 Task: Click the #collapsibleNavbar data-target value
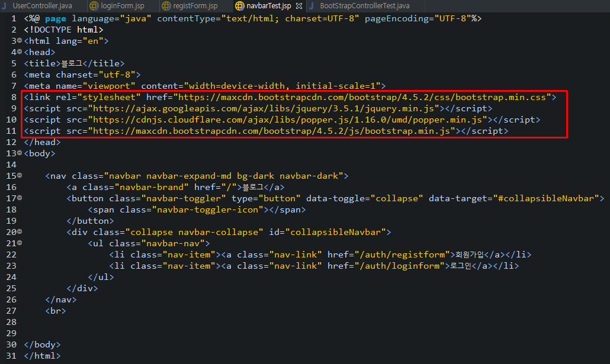tap(546, 199)
